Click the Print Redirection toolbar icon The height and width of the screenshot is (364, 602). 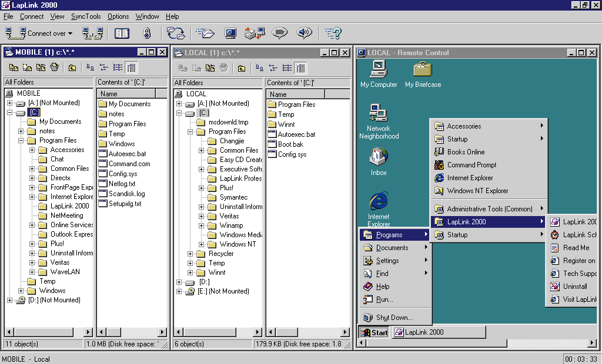click(255, 33)
